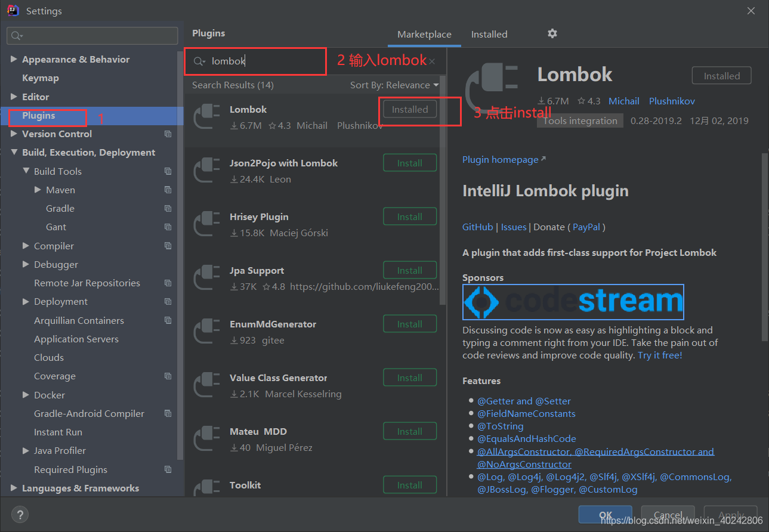
Task: Open the PayPal donate link
Action: coord(586,227)
